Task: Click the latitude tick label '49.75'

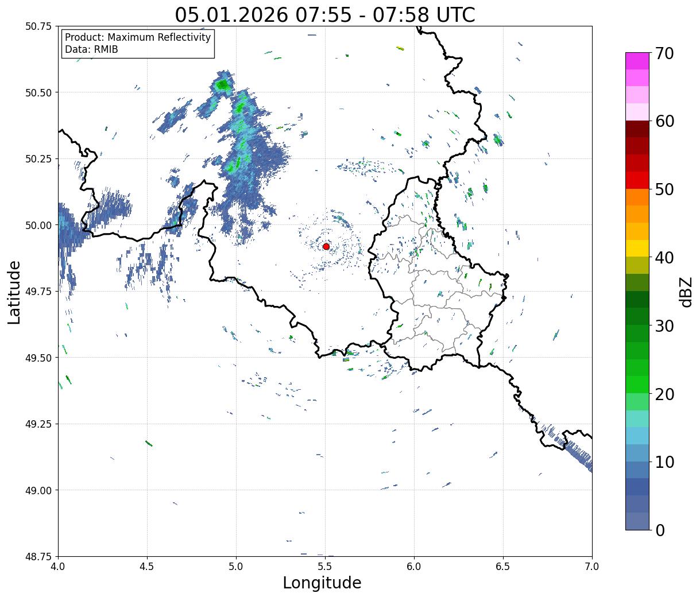Action: pos(38,292)
